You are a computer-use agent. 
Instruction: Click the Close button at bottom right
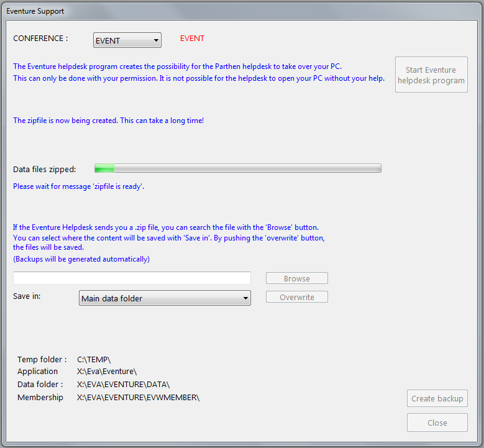click(437, 423)
